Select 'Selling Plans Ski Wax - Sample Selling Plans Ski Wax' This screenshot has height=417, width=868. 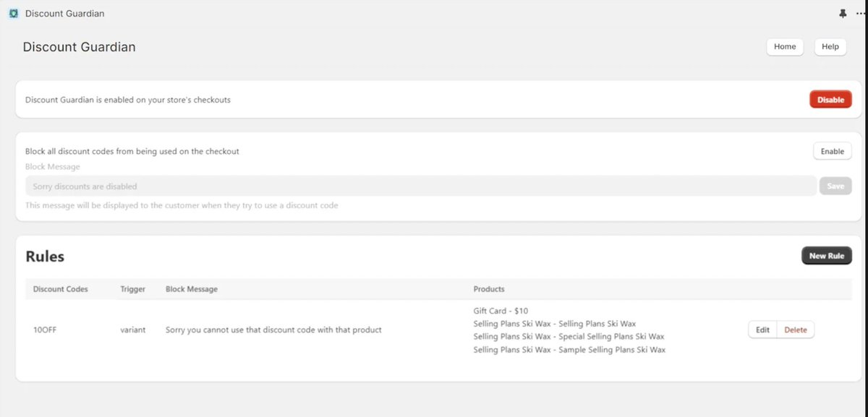569,350
